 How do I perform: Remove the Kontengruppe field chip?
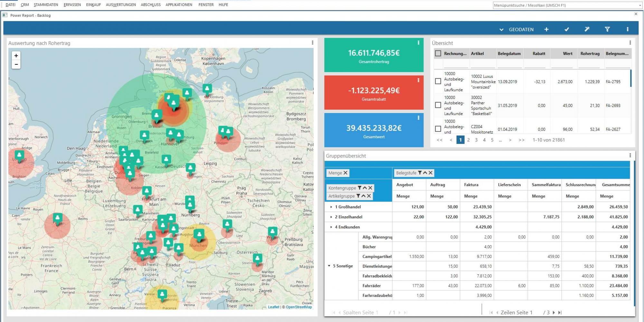(x=370, y=188)
